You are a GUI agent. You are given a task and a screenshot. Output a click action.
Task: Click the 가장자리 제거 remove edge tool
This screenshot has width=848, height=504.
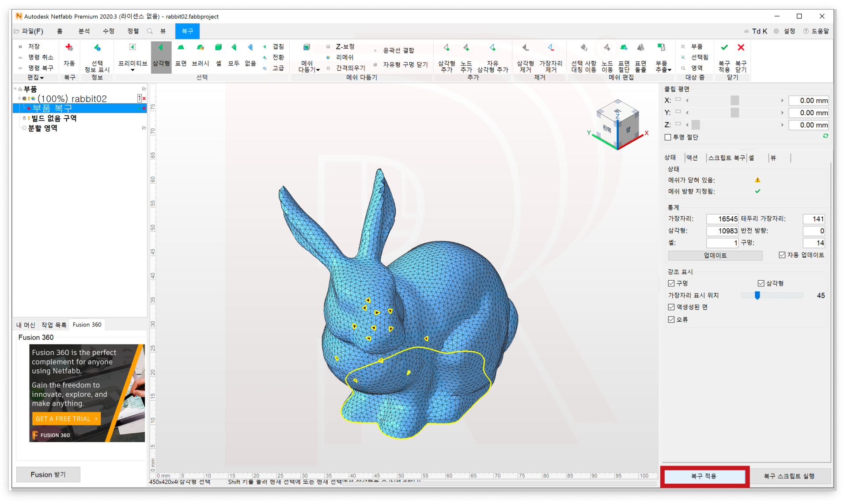[550, 48]
